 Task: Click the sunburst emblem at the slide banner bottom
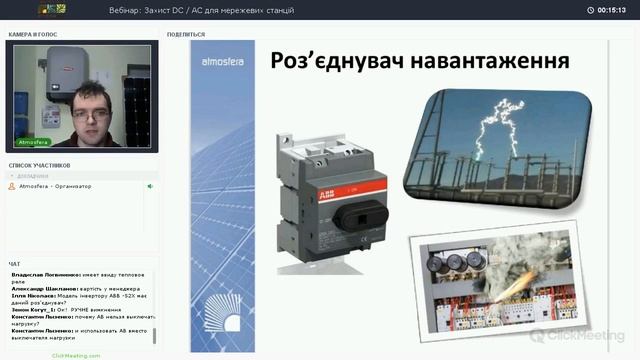(223, 313)
